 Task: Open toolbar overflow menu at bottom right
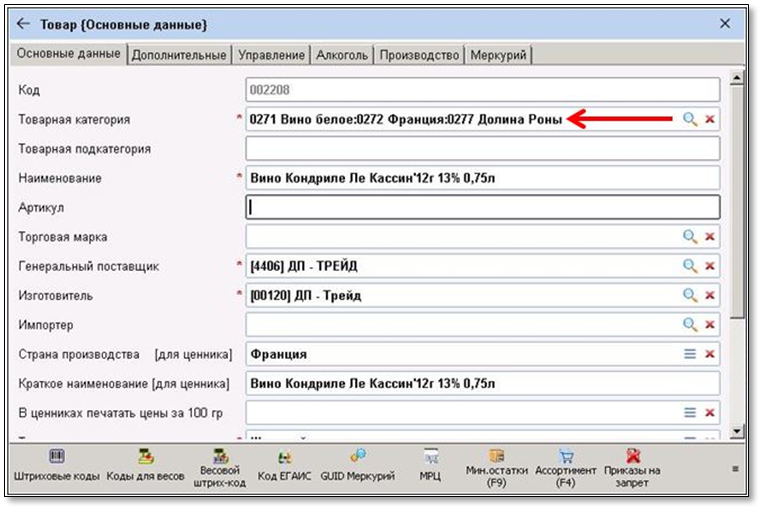tap(736, 468)
